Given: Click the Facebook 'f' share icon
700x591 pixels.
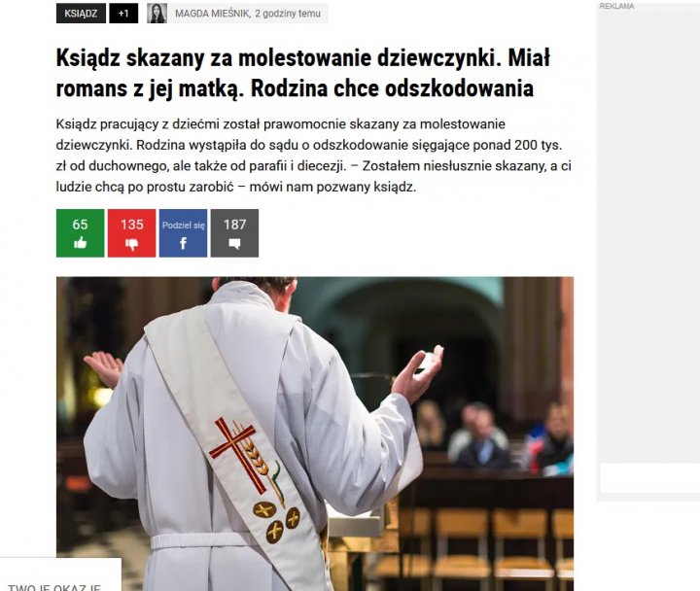Looking at the screenshot, I should tap(183, 243).
